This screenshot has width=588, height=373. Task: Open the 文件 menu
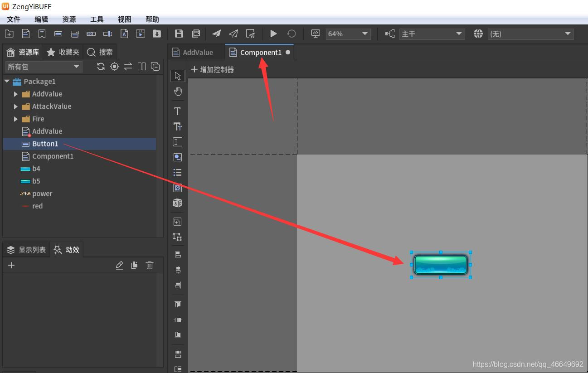tap(14, 19)
